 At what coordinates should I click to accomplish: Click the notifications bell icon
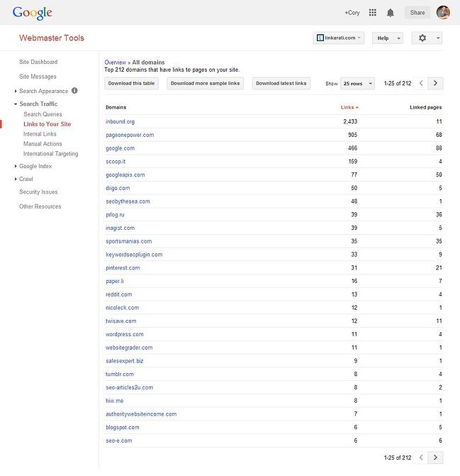391,12
